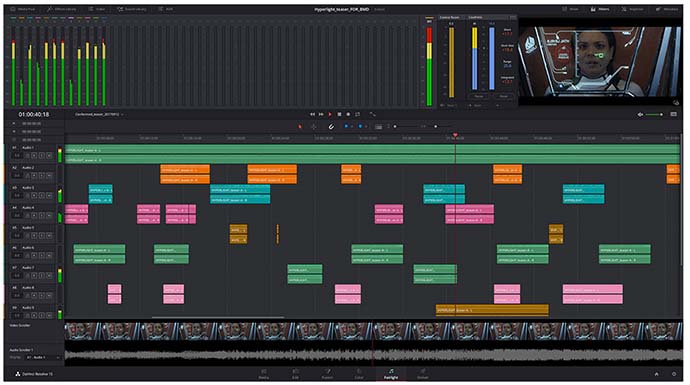
Task: Pause the loudness meter
Action: click(478, 96)
